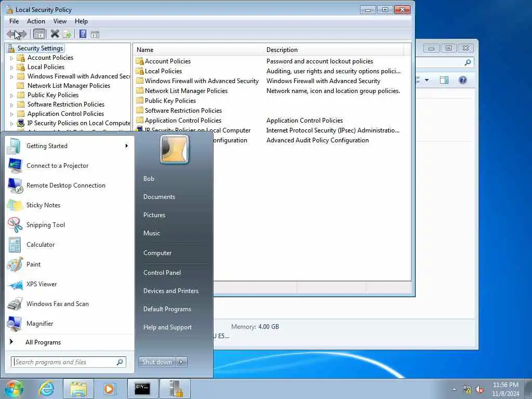This screenshot has width=532, height=399.
Task: Open Documents from Start menu
Action: (159, 197)
